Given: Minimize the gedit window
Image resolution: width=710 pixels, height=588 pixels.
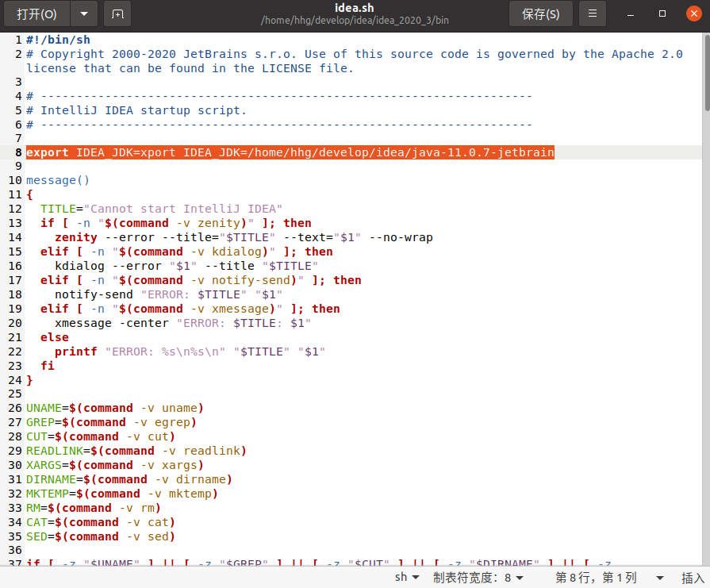Looking at the screenshot, I should click(x=631, y=14).
